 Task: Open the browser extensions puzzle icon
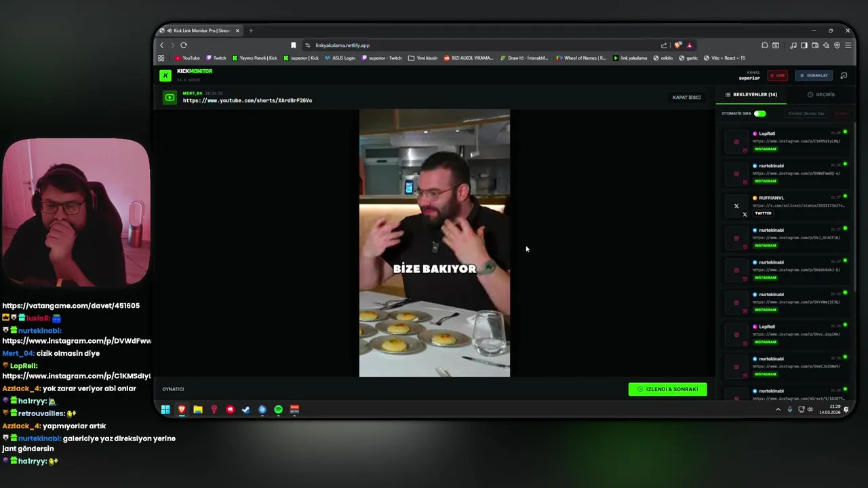point(765,45)
